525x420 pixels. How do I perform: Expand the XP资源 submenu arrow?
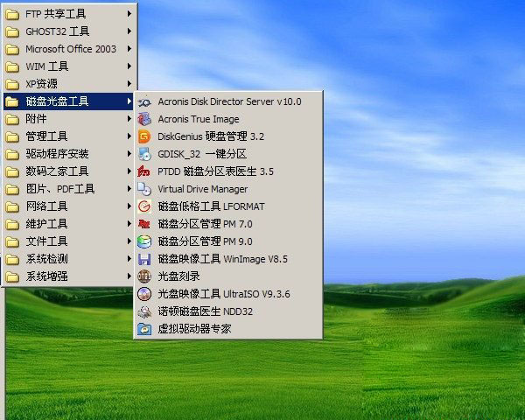129,84
